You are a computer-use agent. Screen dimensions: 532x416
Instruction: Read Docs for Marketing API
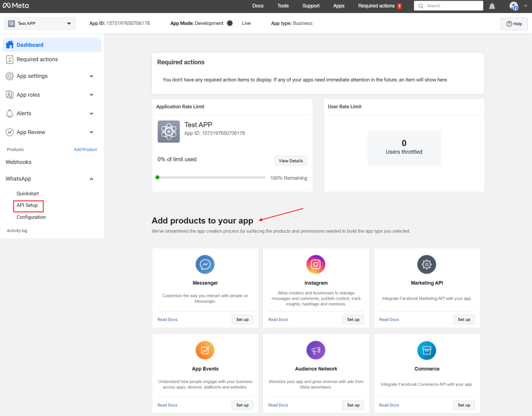pyautogui.click(x=389, y=319)
